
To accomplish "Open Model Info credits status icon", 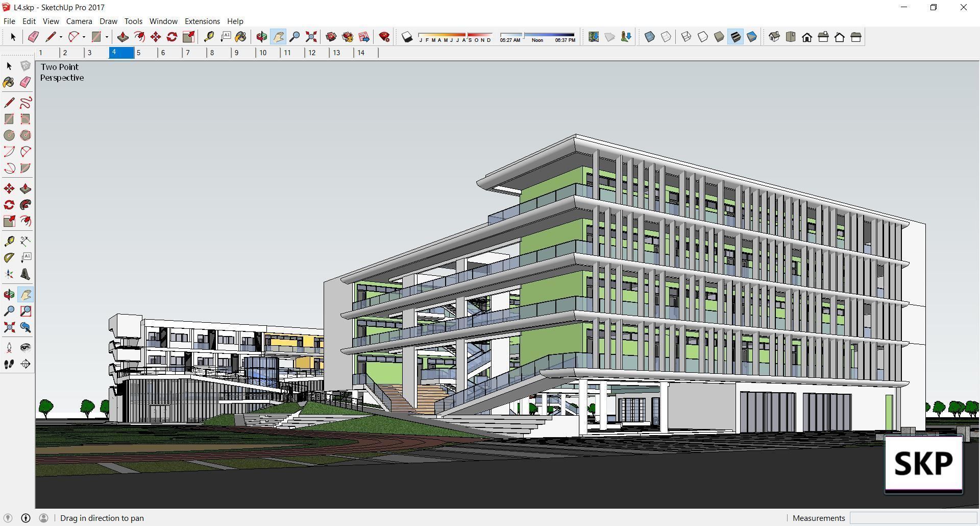I will pyautogui.click(x=26, y=518).
